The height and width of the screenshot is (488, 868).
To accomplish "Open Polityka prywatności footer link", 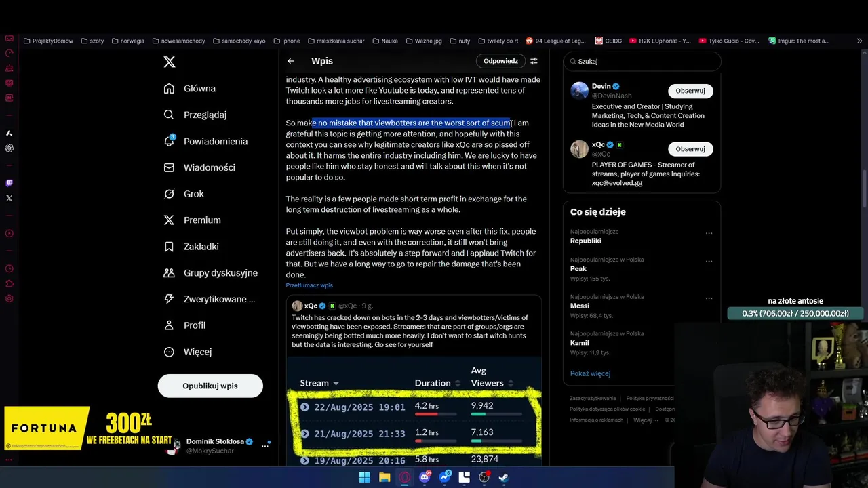I will tap(650, 399).
